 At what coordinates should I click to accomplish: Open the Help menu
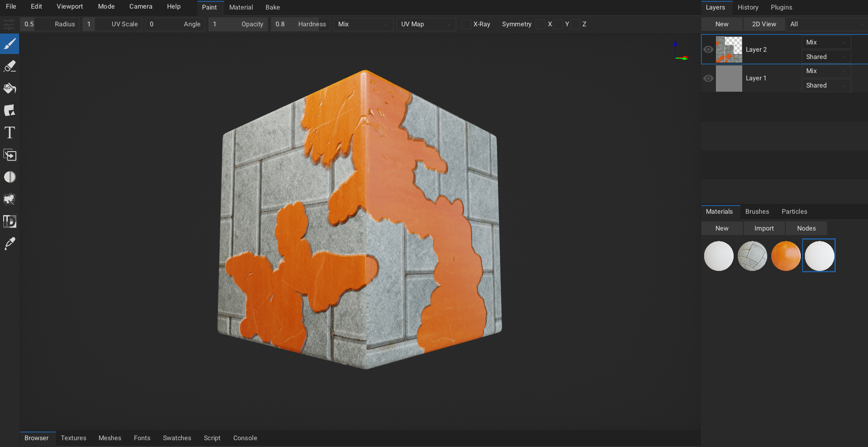click(x=173, y=6)
